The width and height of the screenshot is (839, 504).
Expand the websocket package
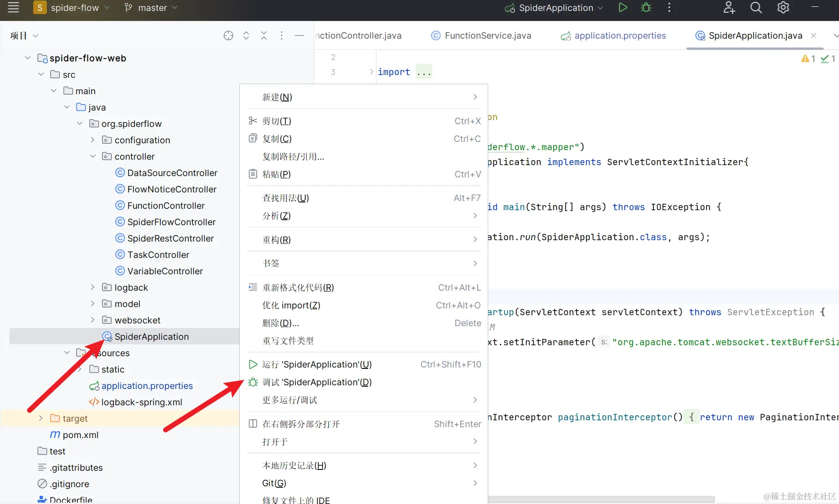pyautogui.click(x=93, y=320)
